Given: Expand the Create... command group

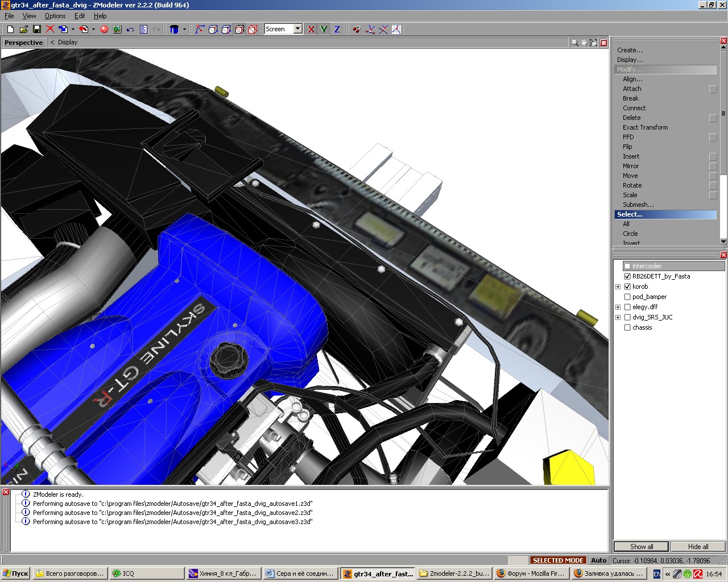Looking at the screenshot, I should [x=630, y=50].
